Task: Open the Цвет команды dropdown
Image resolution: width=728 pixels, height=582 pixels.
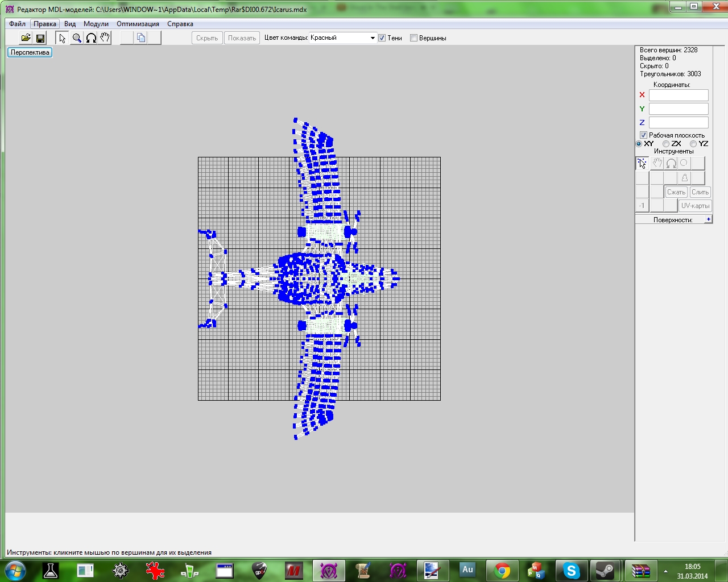Action: point(373,38)
